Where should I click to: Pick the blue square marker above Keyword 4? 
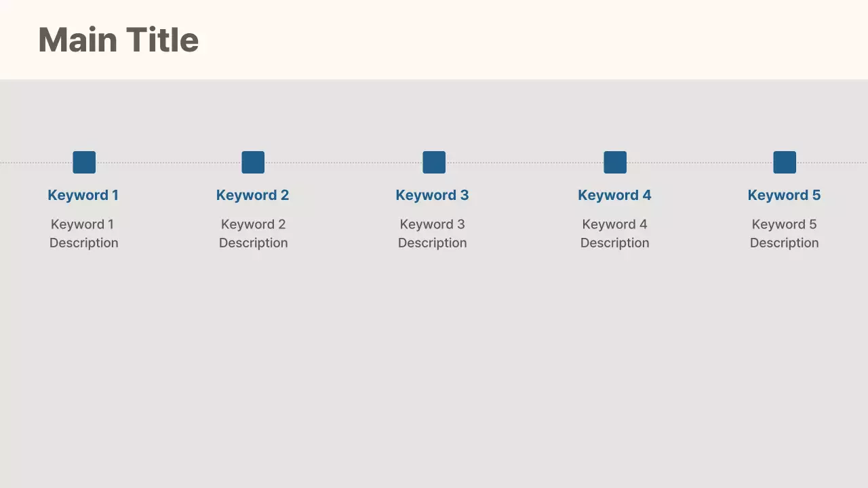[615, 163]
